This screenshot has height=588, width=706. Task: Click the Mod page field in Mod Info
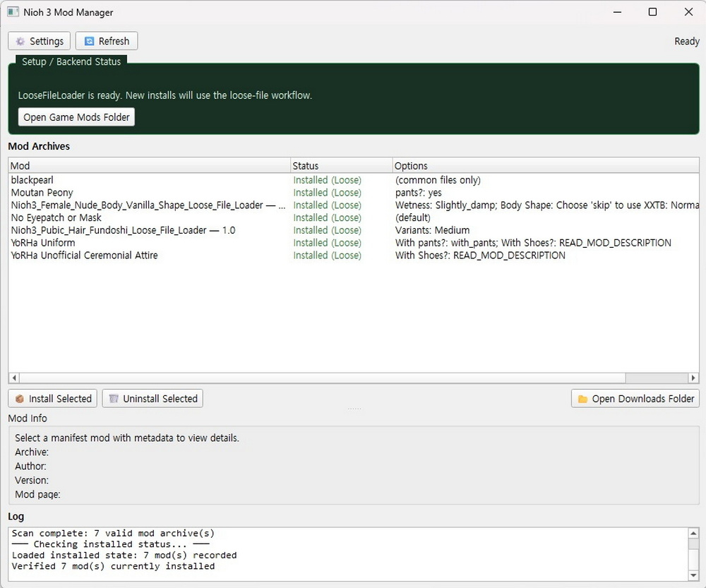[x=38, y=494]
